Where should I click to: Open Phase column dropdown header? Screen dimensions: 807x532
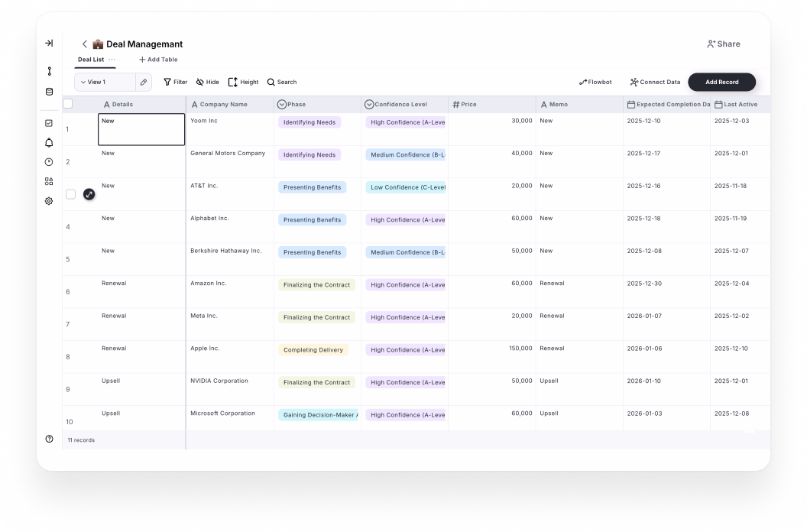[x=282, y=104]
